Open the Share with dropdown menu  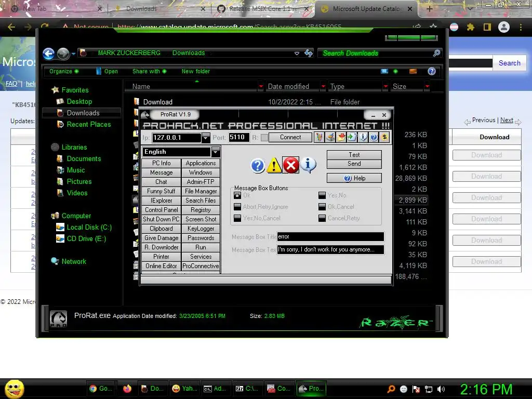[x=149, y=71]
